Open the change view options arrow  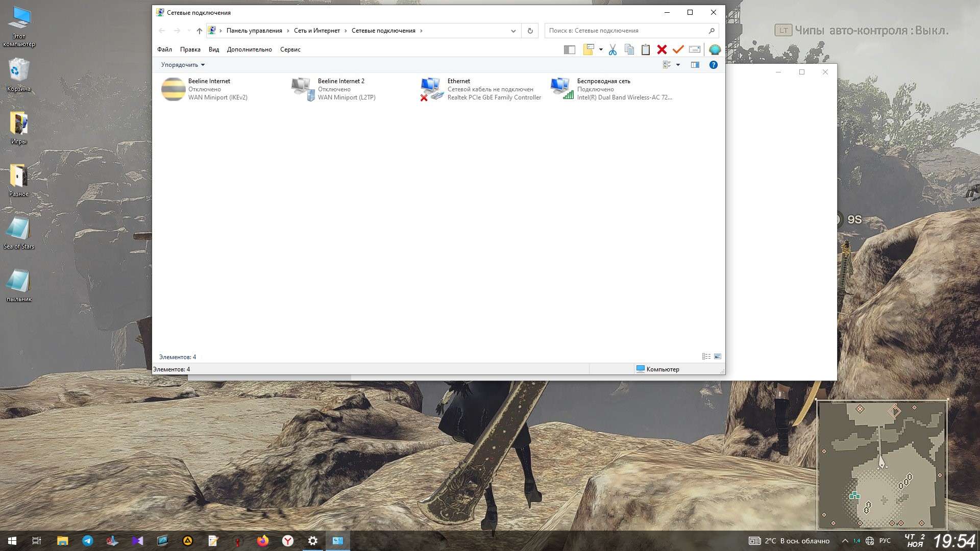pos(678,65)
